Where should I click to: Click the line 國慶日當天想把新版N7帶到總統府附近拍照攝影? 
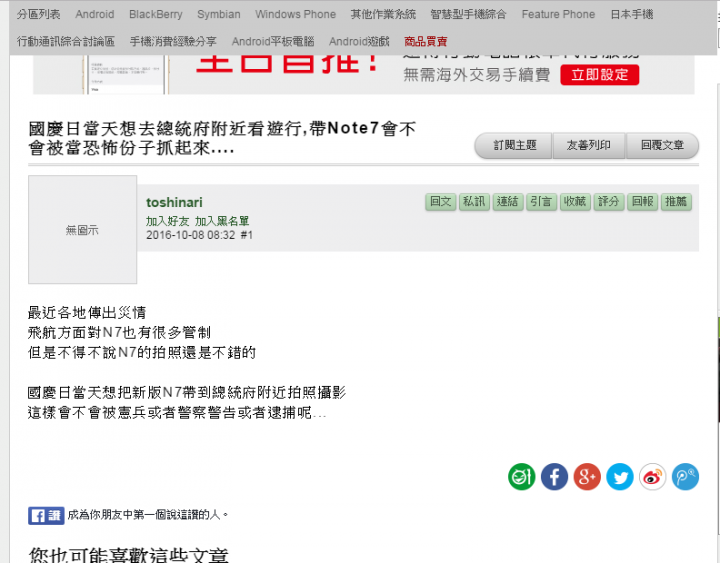coord(186,393)
